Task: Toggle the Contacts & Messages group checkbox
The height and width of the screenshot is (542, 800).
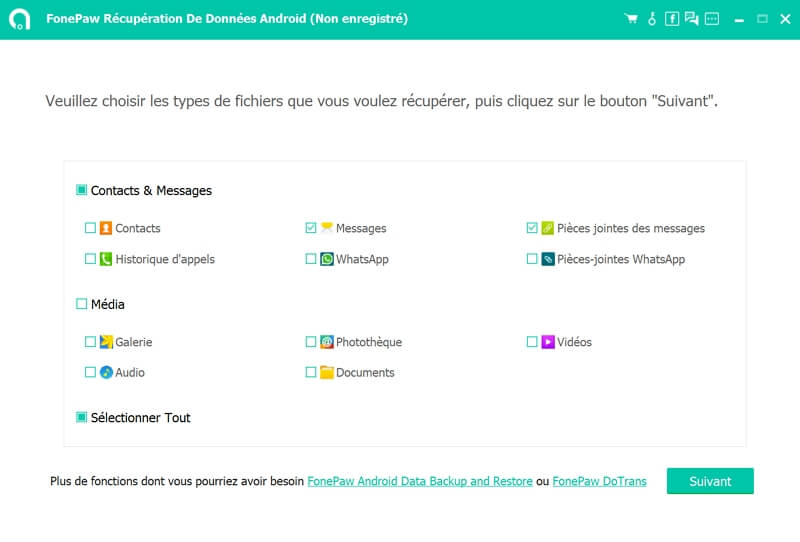Action: pyautogui.click(x=81, y=190)
